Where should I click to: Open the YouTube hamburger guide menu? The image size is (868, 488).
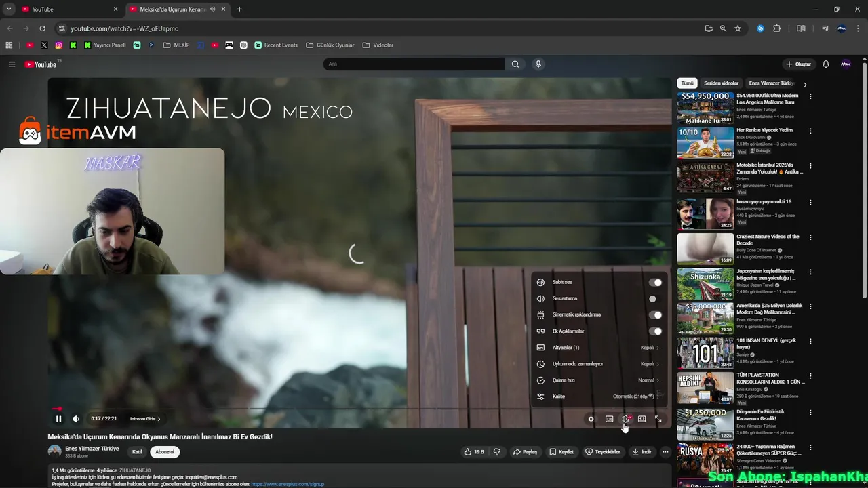coord(12,64)
